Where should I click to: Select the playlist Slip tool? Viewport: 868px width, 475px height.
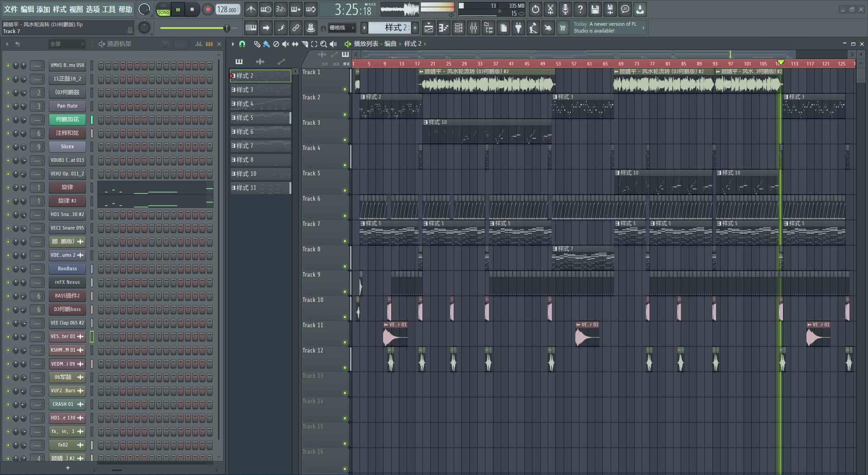point(295,44)
